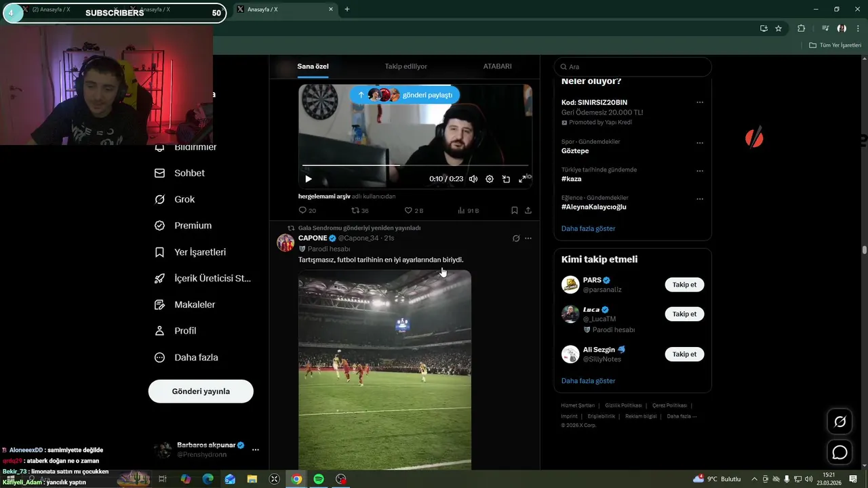
Task: Open Tüm Yer İşaretleri bookmarks folder
Action: 835,45
